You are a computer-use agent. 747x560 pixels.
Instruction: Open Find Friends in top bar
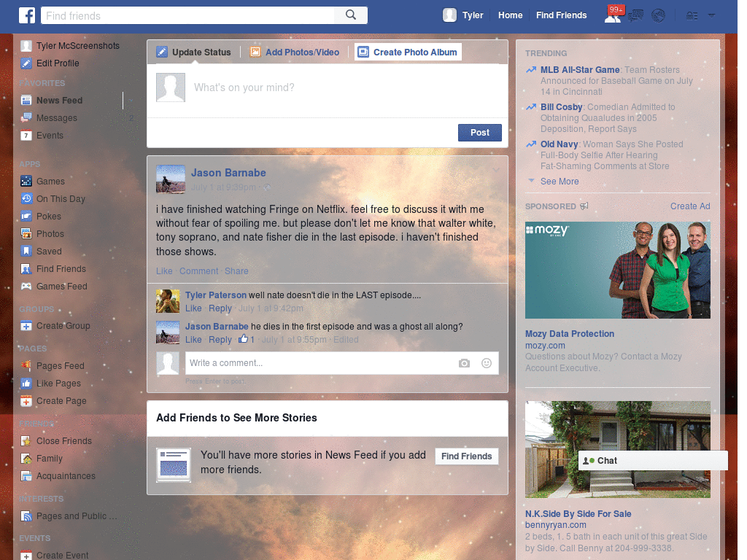point(561,15)
